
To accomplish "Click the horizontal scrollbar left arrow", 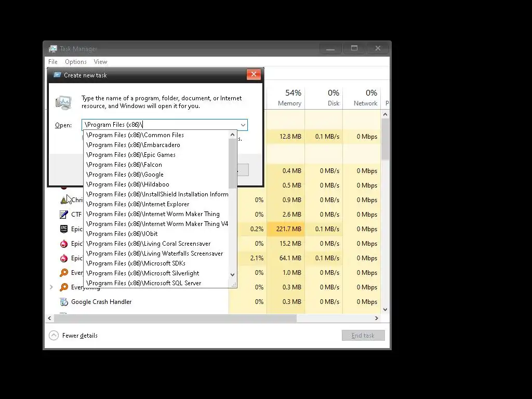I will pos(50,318).
